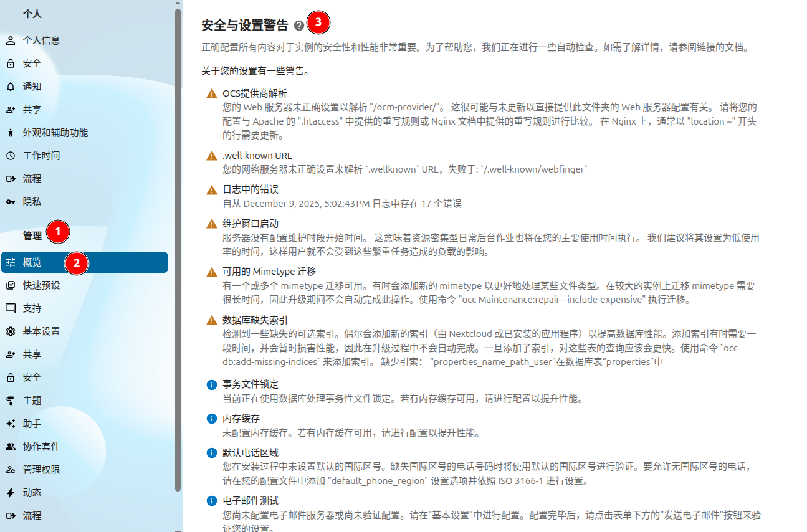Click the paint roller icon for 主题
807x532 pixels.
pyautogui.click(x=11, y=401)
